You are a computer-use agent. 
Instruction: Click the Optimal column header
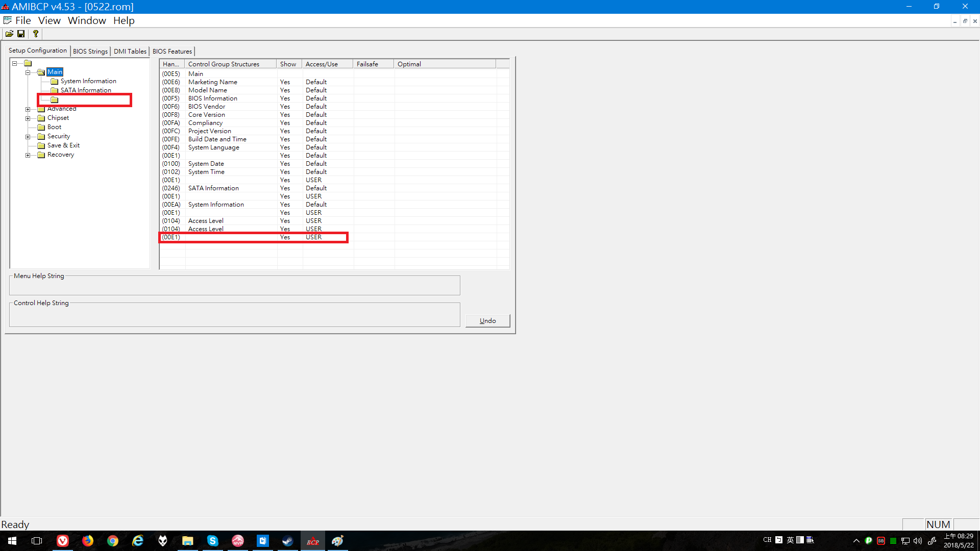[x=445, y=64]
